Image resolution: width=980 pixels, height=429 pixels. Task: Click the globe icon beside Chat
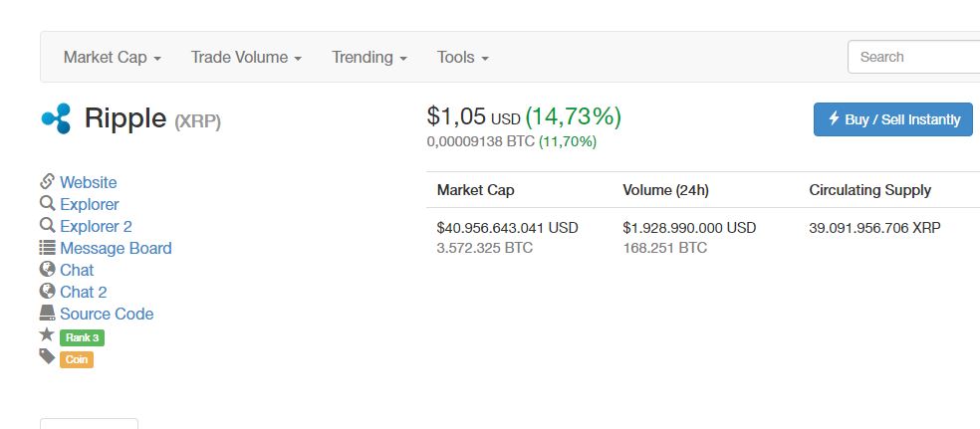click(x=47, y=270)
